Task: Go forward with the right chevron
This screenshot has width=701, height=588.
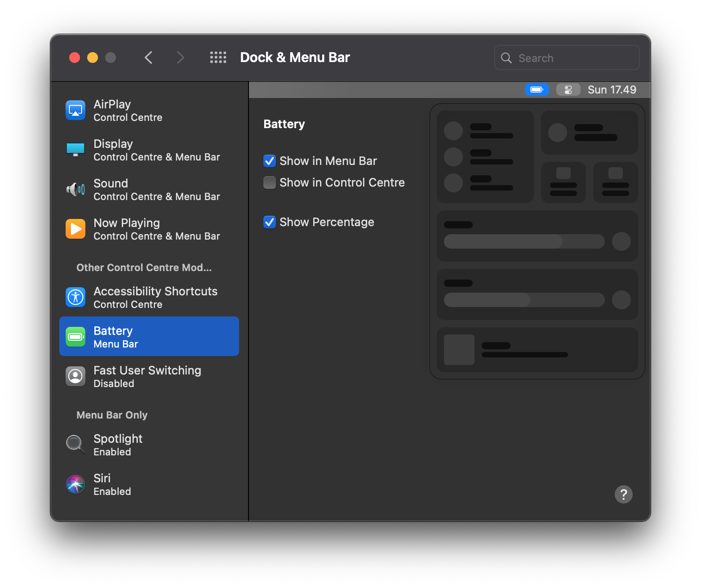Action: [180, 58]
